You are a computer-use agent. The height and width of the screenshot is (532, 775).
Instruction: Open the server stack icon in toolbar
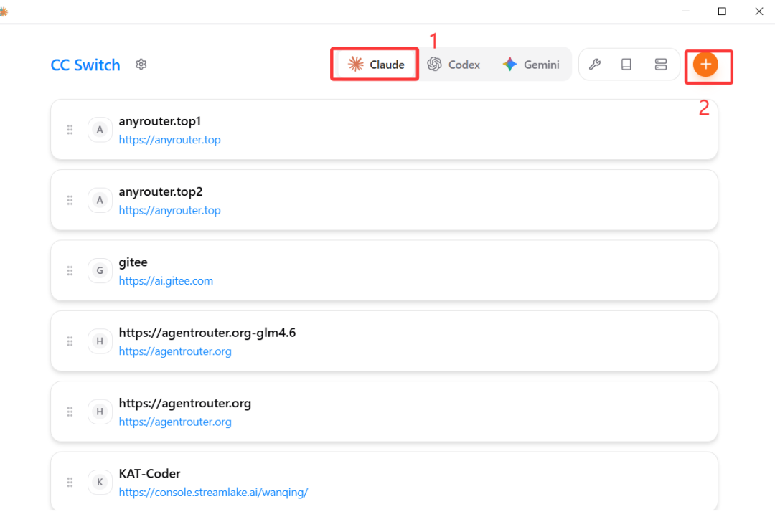(x=661, y=65)
